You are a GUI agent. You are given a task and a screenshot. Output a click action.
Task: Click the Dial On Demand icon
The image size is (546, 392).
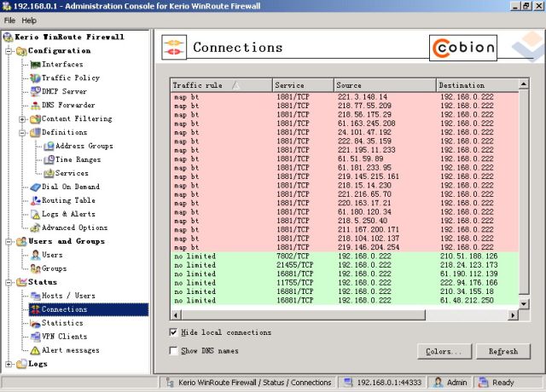pyautogui.click(x=35, y=187)
